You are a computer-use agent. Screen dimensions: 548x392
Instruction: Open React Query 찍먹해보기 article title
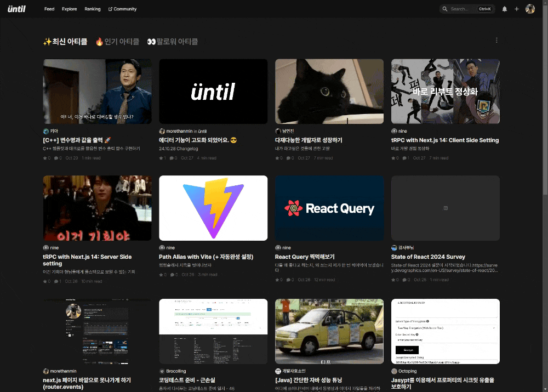[305, 257]
